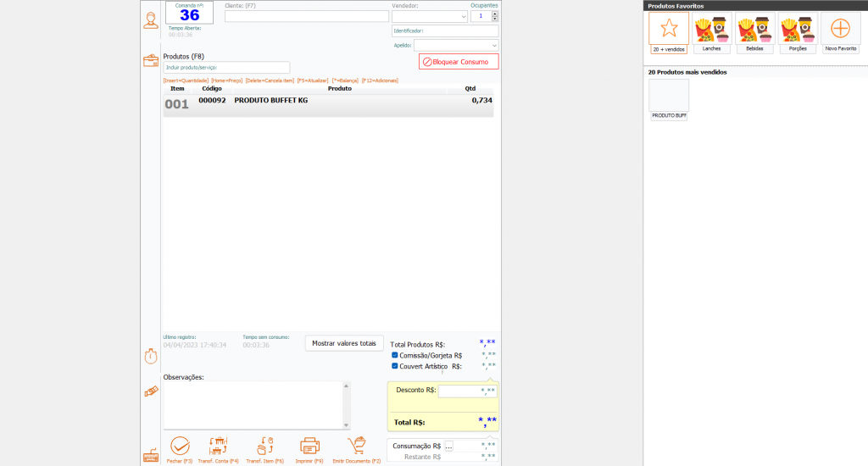Click the [Delete=Cancela item] shortcut hint
868x466 pixels.
(x=270, y=80)
